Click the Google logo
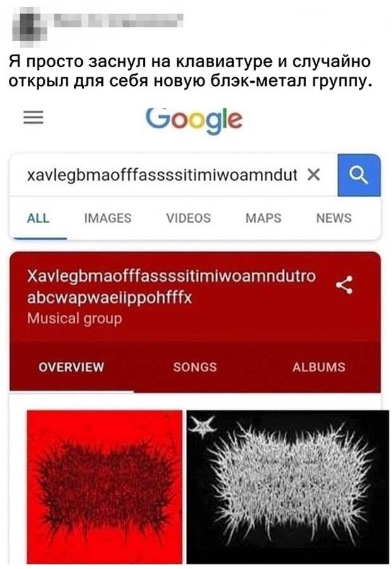The width and height of the screenshot is (392, 569). [x=194, y=119]
